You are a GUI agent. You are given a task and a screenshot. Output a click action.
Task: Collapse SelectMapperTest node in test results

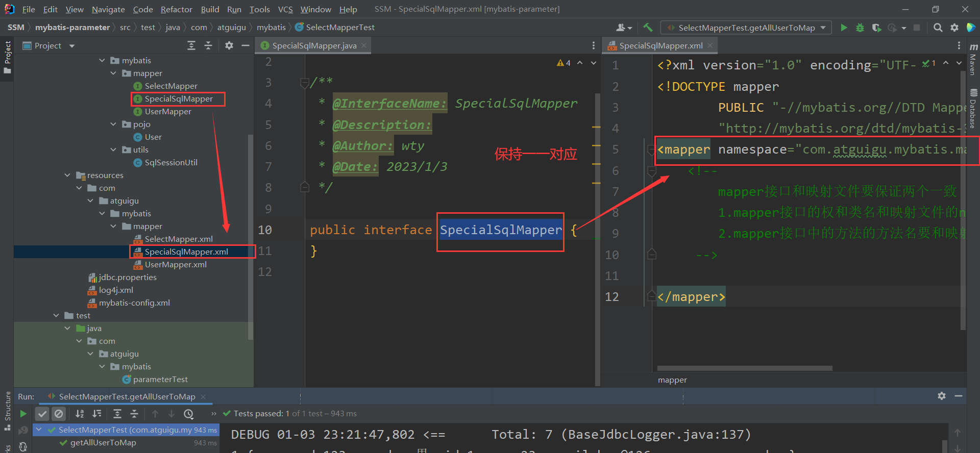[x=39, y=430]
